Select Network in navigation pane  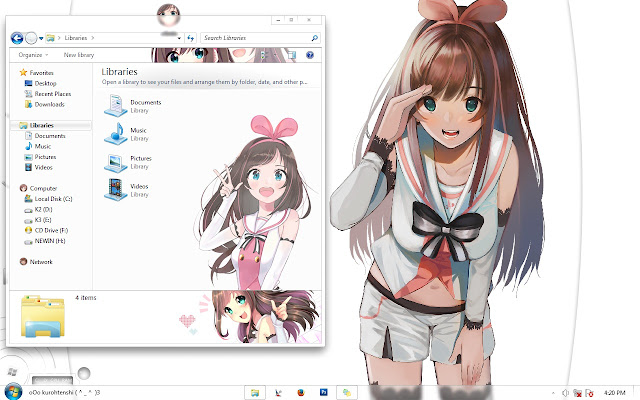coord(41,262)
